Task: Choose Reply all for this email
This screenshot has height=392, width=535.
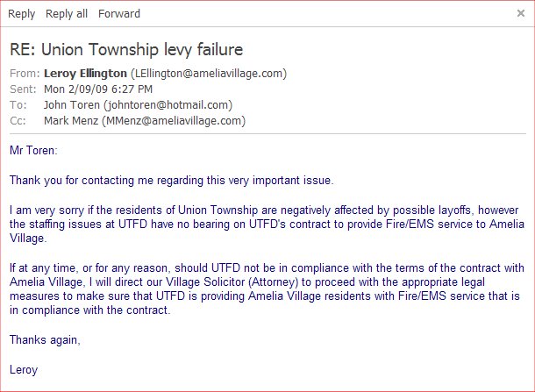Action: point(67,14)
